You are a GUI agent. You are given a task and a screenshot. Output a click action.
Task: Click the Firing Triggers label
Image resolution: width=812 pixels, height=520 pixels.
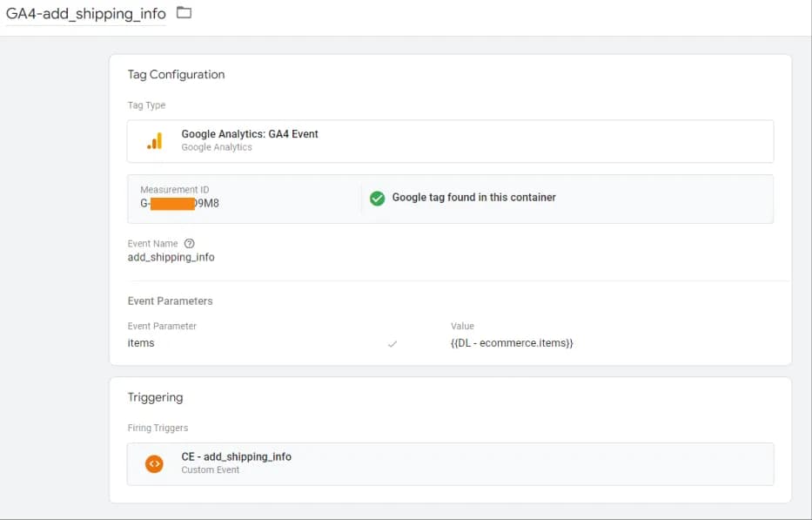click(x=158, y=428)
